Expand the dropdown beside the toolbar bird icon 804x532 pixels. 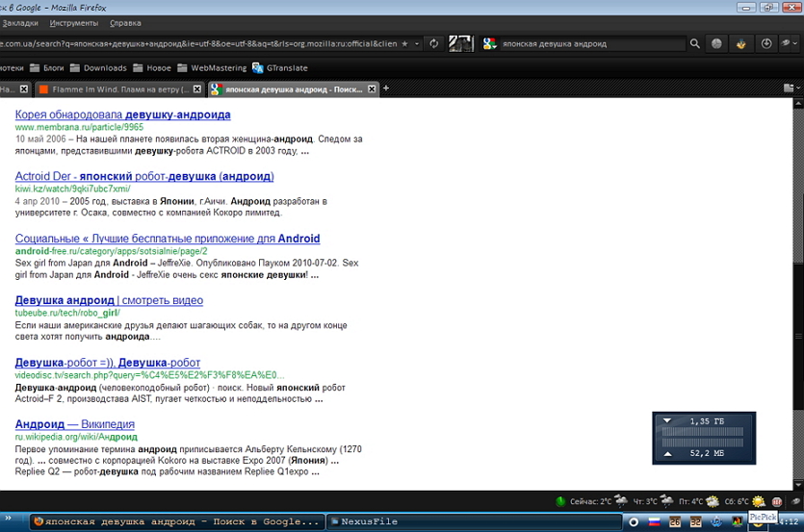795,44
